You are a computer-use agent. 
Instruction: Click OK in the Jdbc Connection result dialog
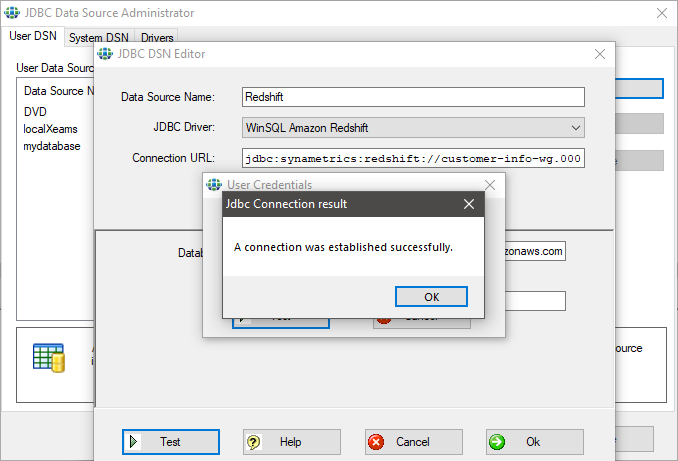pyautogui.click(x=431, y=297)
